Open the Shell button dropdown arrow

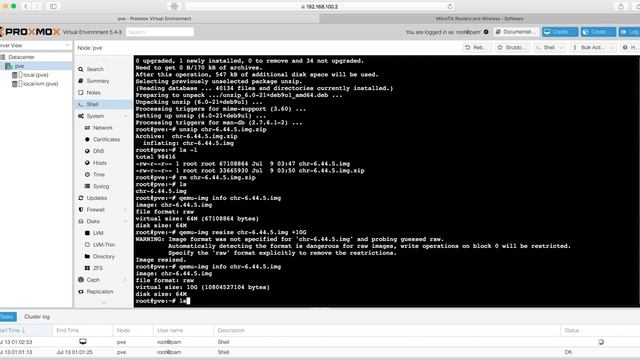562,48
